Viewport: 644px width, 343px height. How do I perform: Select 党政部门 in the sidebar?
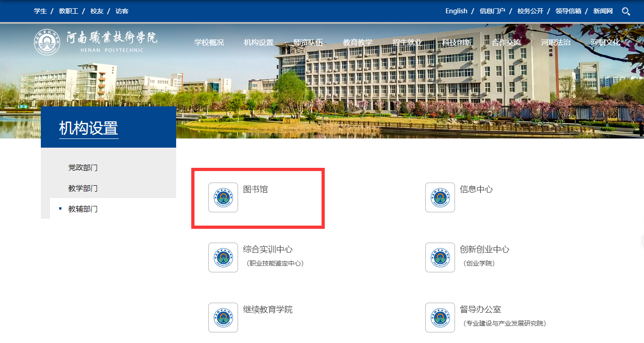click(83, 168)
